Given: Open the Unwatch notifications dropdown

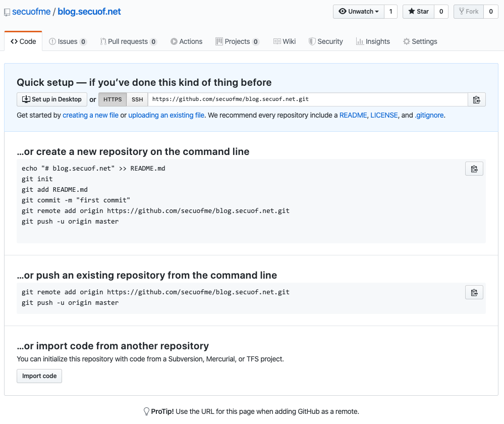Looking at the screenshot, I should pyautogui.click(x=358, y=12).
